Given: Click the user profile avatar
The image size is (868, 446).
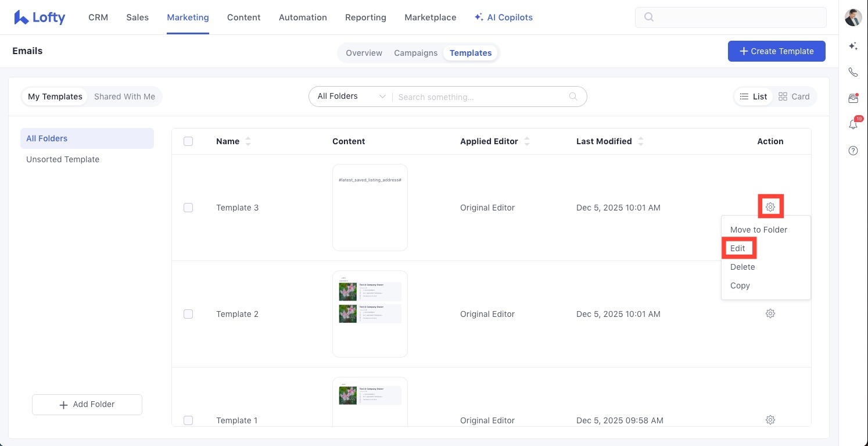Looking at the screenshot, I should 853,17.
